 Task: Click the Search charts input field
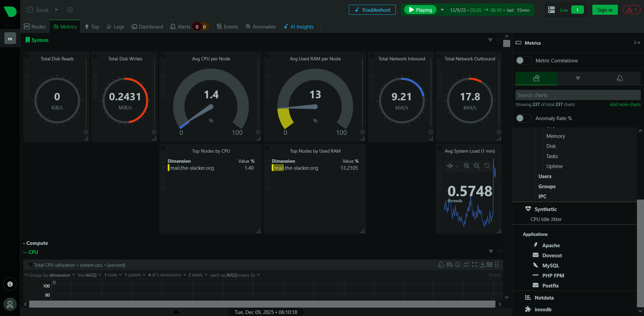click(x=578, y=95)
